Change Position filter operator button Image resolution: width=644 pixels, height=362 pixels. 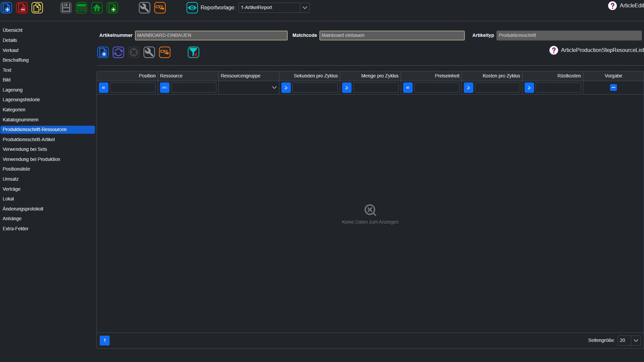[104, 88]
